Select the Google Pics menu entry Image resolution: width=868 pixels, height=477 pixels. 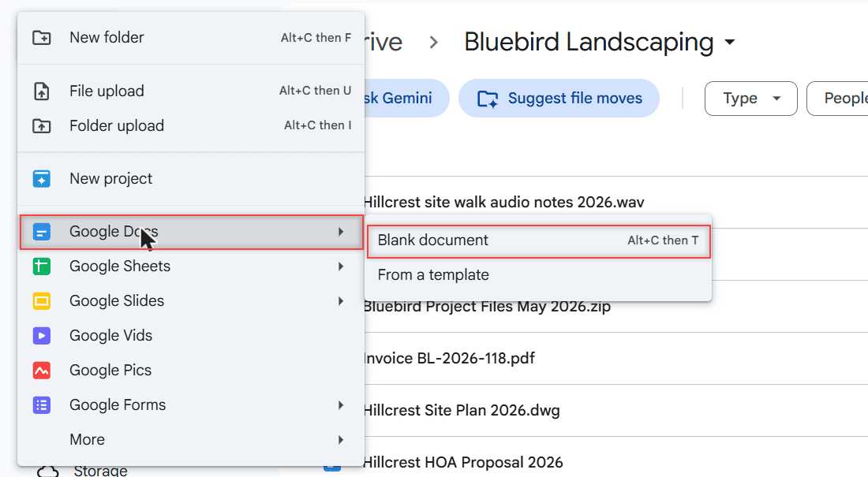click(x=192, y=371)
